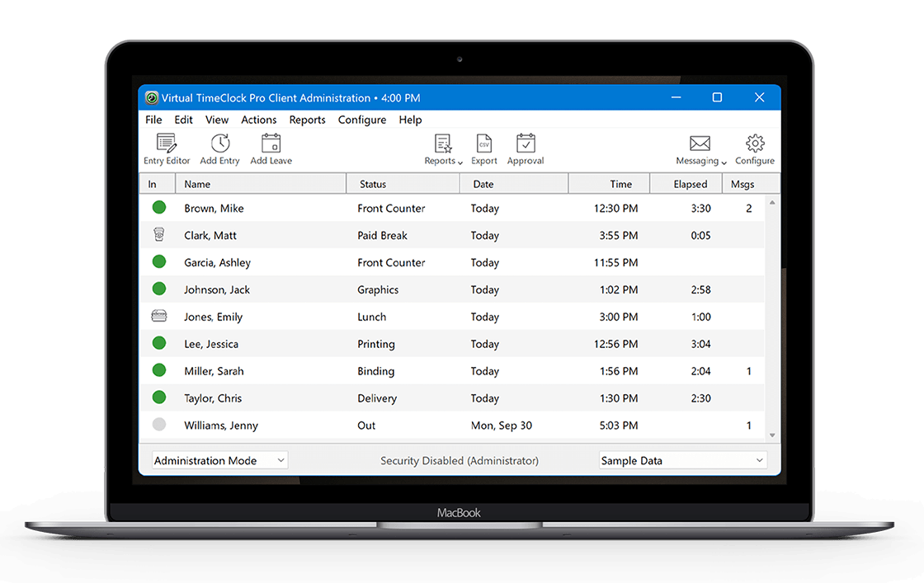
Task: Click the Printing status cell
Action: tap(376, 344)
